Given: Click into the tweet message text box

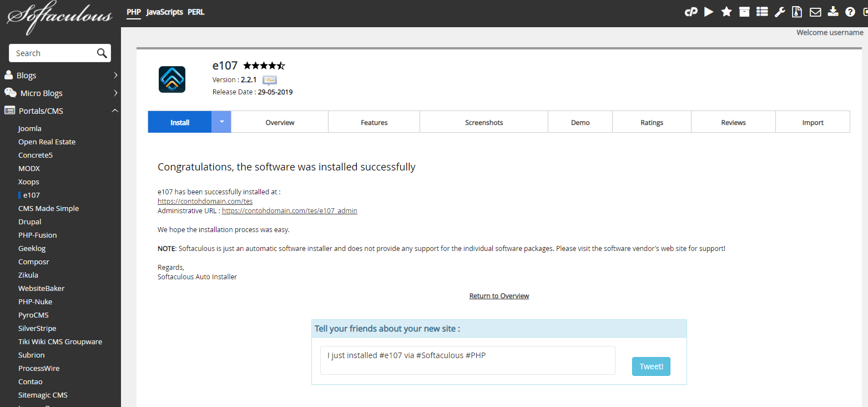Looking at the screenshot, I should click(x=467, y=360).
